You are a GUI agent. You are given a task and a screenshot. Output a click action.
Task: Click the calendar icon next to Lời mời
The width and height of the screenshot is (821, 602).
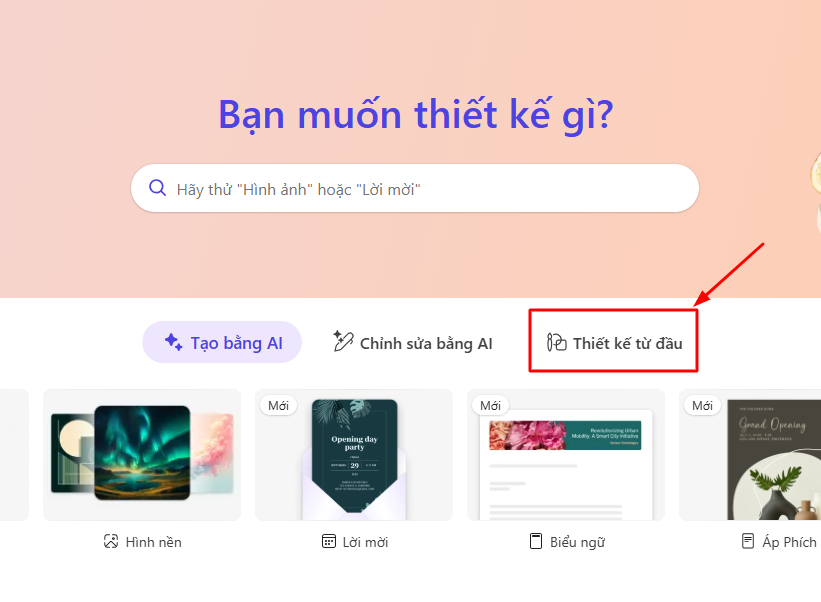pos(329,541)
